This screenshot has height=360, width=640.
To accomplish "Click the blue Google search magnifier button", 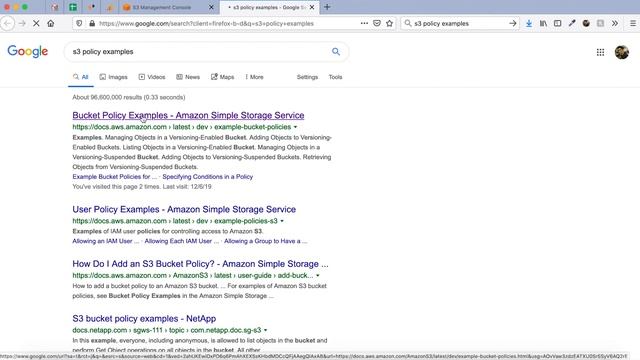I will [336, 51].
